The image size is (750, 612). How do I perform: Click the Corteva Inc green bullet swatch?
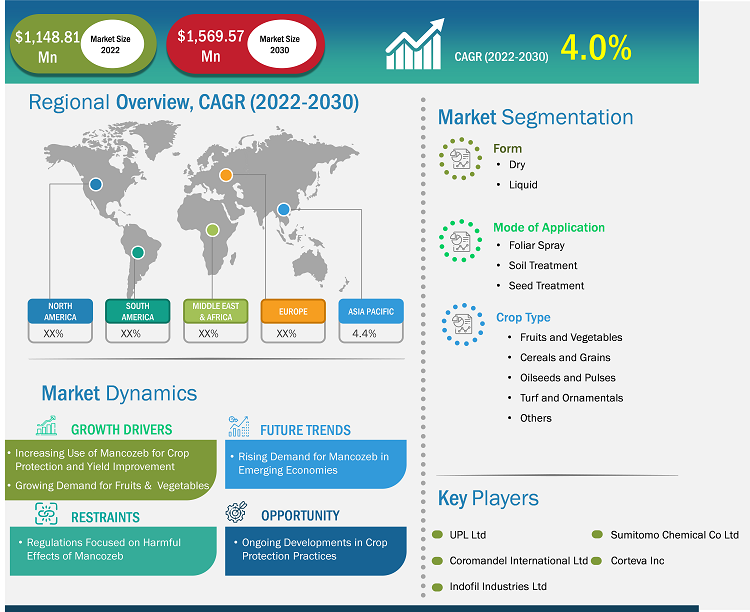click(598, 561)
